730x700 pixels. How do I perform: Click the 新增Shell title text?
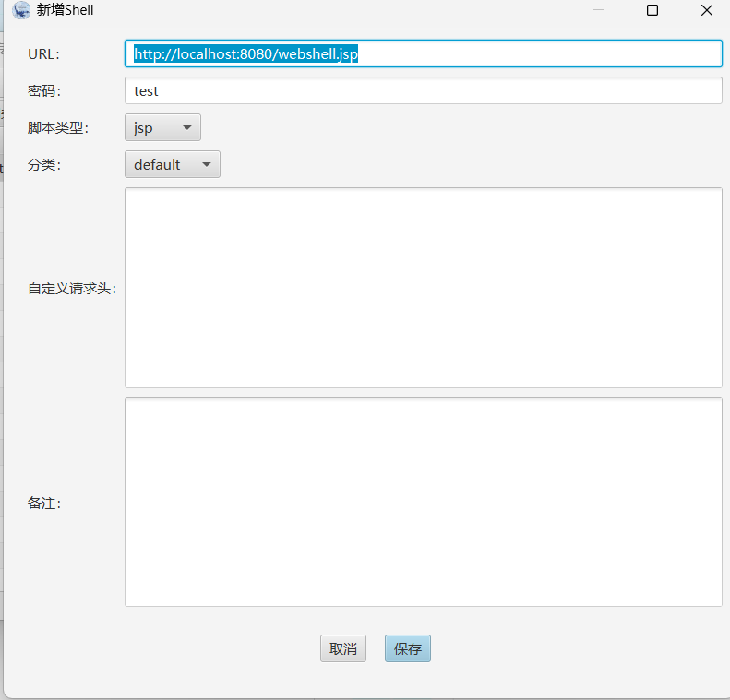click(66, 10)
